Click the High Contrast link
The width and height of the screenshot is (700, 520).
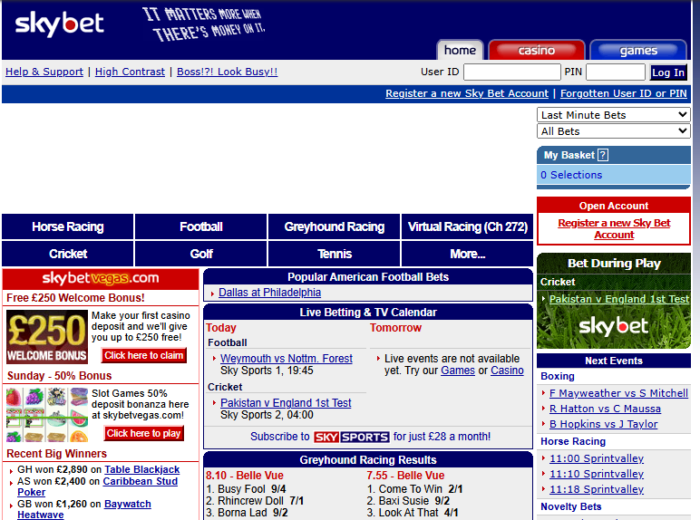click(x=130, y=72)
